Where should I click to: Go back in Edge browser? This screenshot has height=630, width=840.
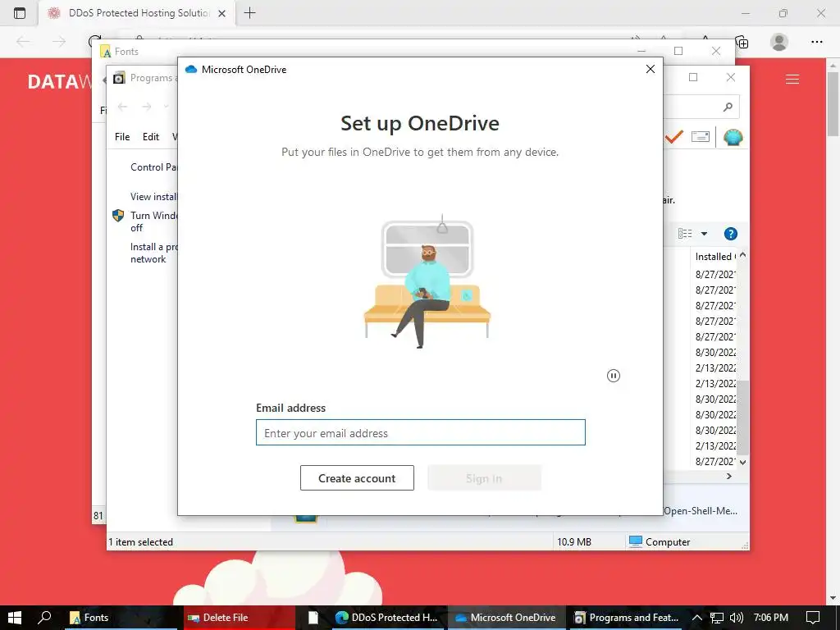[x=23, y=42]
